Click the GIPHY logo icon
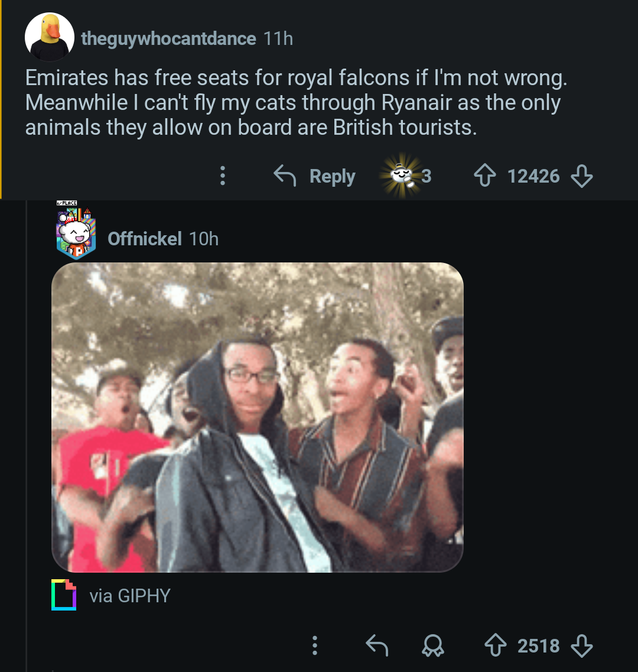This screenshot has width=638, height=672. [x=64, y=595]
